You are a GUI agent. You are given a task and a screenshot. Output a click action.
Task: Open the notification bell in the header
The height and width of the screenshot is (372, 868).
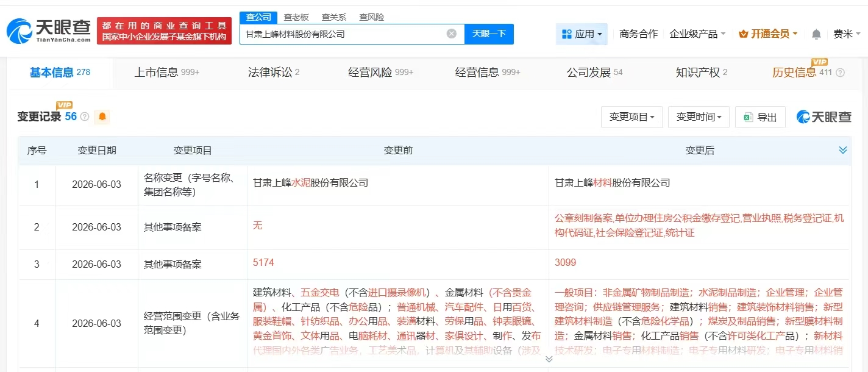point(816,34)
